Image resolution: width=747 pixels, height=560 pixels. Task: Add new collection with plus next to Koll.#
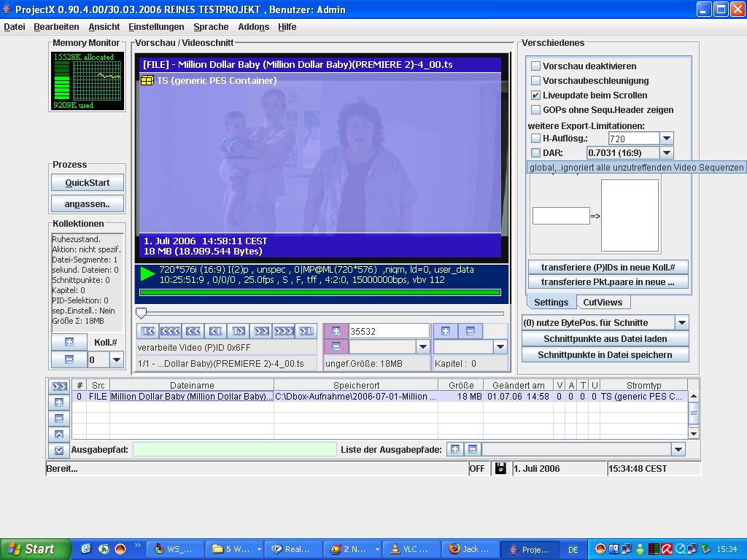(x=69, y=342)
